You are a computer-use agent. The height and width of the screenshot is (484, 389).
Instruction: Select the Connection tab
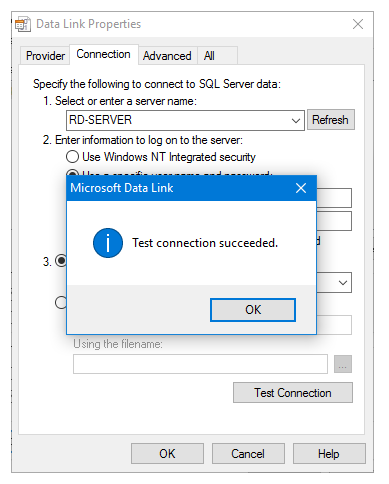tap(103, 54)
